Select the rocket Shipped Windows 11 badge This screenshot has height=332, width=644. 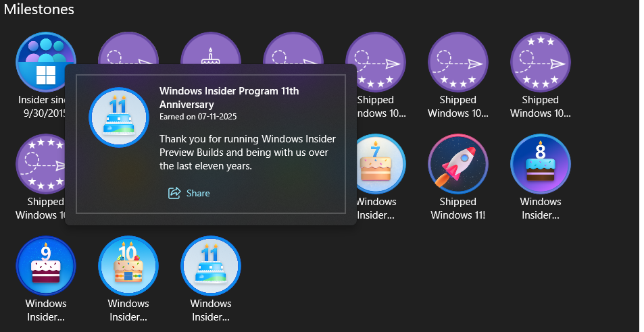[x=458, y=164]
